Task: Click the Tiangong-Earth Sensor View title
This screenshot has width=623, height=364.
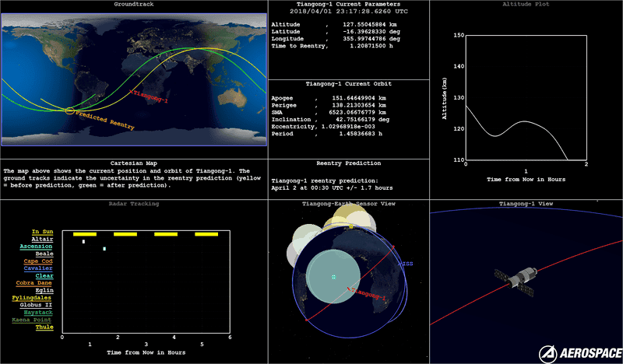Action: point(349,204)
